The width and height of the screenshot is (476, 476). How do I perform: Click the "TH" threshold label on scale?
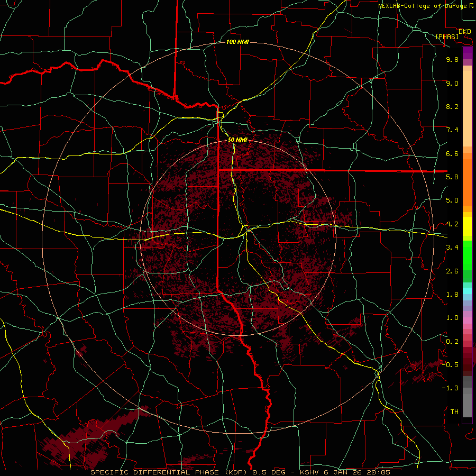click(x=454, y=412)
